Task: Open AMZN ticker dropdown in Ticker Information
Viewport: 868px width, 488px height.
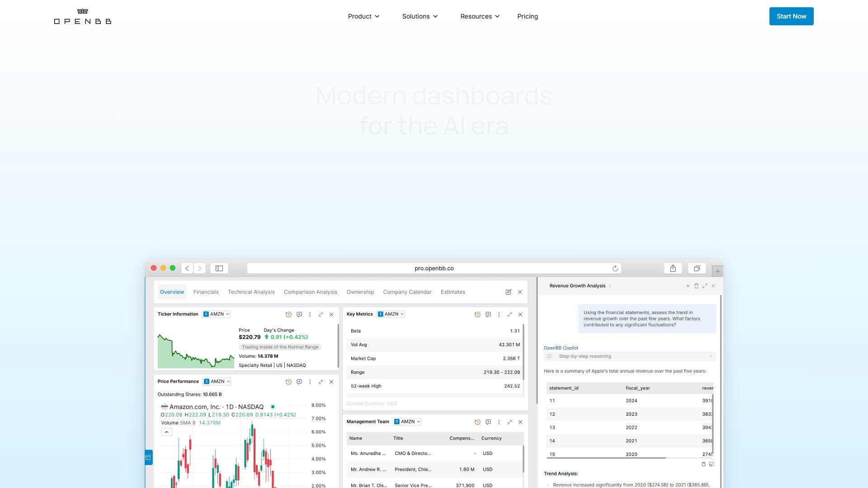Action: (217, 314)
